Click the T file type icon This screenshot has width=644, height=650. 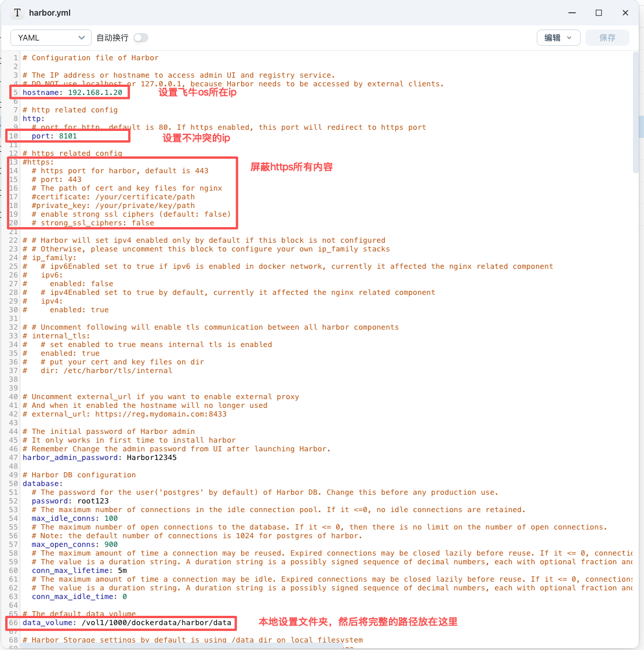coord(17,13)
